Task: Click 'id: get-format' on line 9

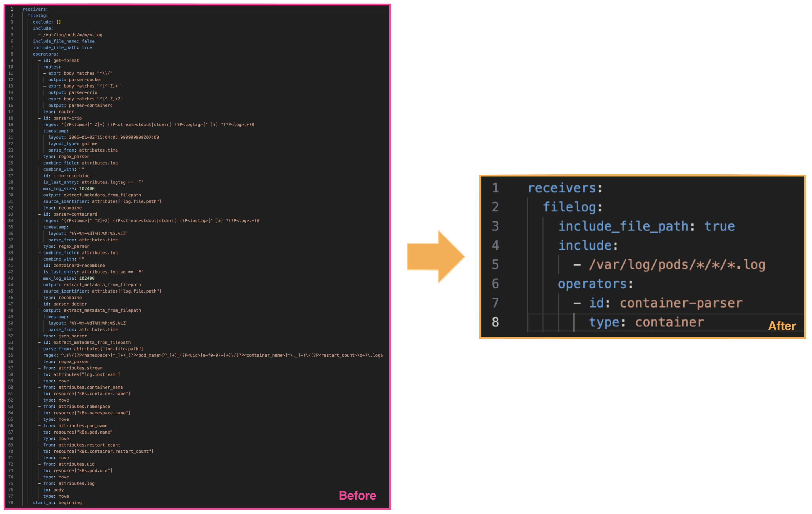Action: 61,60
